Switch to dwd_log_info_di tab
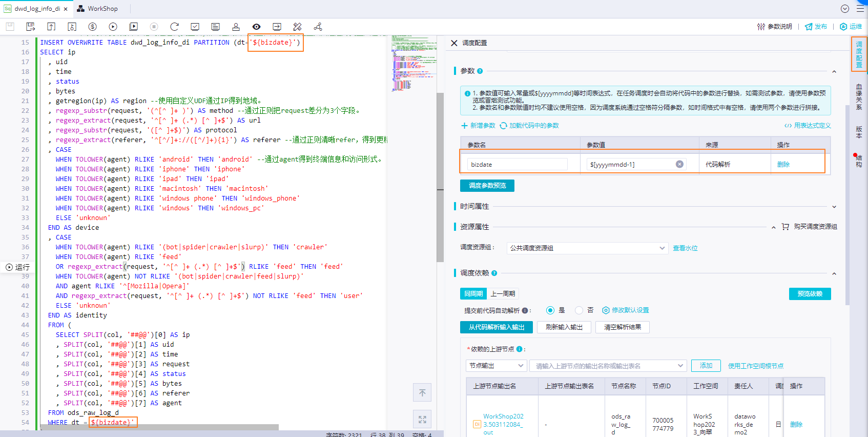Image resolution: width=868 pixels, height=437 pixels. click(x=37, y=9)
